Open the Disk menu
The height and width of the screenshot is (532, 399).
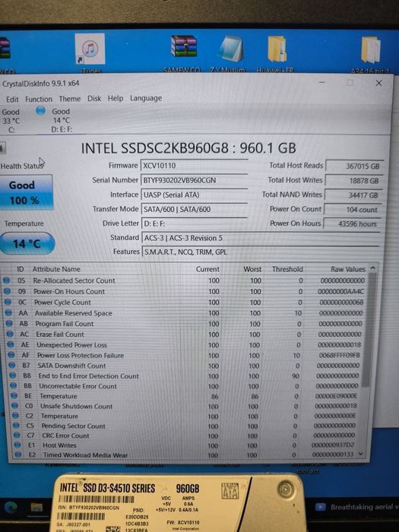pyautogui.click(x=94, y=98)
